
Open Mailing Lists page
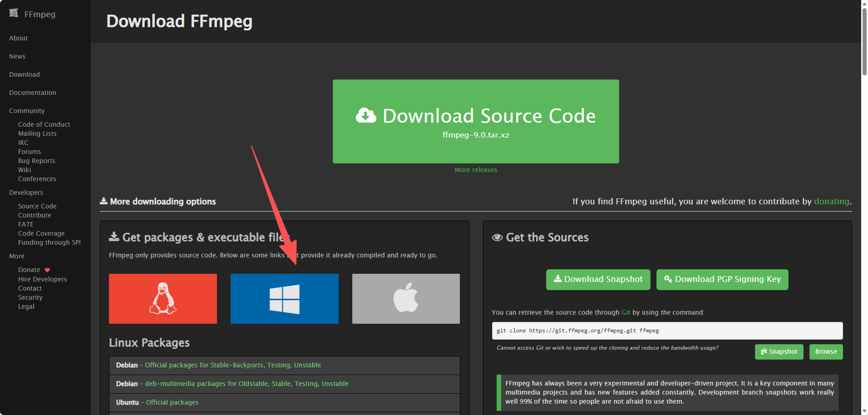coord(37,133)
